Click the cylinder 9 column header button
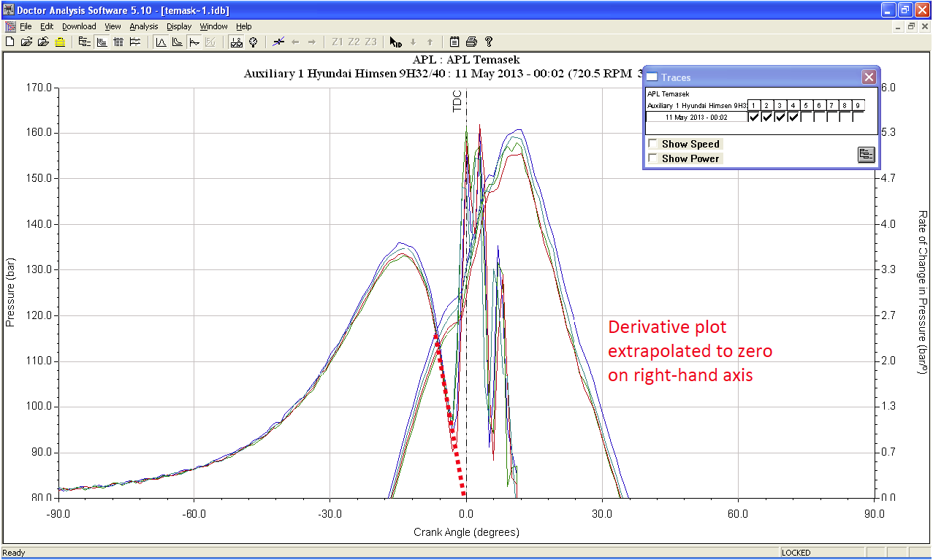This screenshot has height=560, width=933. coord(857,105)
